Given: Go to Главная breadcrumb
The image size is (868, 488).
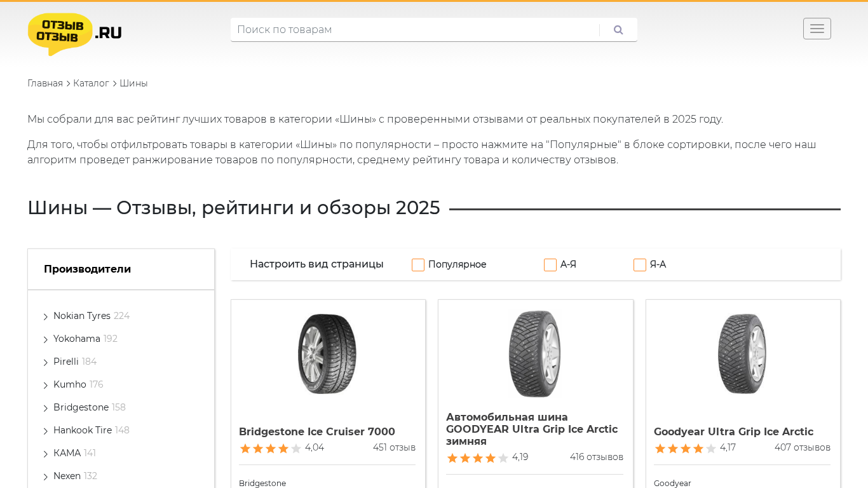Looking at the screenshot, I should click(x=45, y=83).
